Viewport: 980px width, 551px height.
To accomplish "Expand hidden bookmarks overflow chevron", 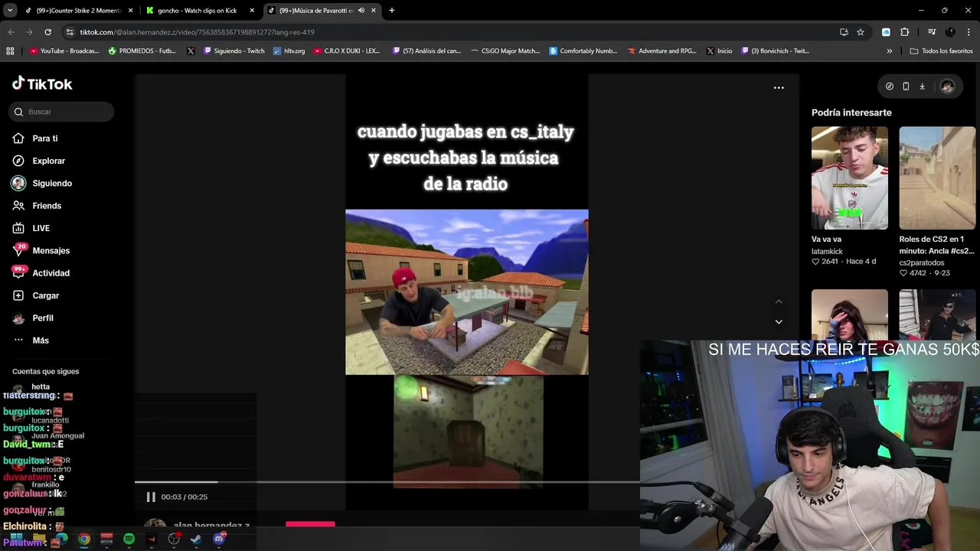I will [889, 51].
